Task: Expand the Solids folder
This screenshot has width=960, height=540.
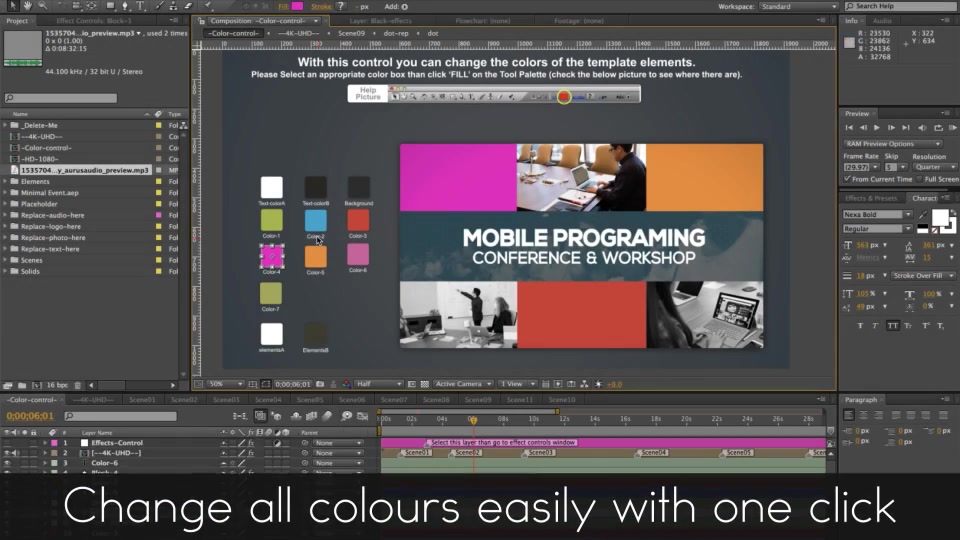Action: coord(6,272)
